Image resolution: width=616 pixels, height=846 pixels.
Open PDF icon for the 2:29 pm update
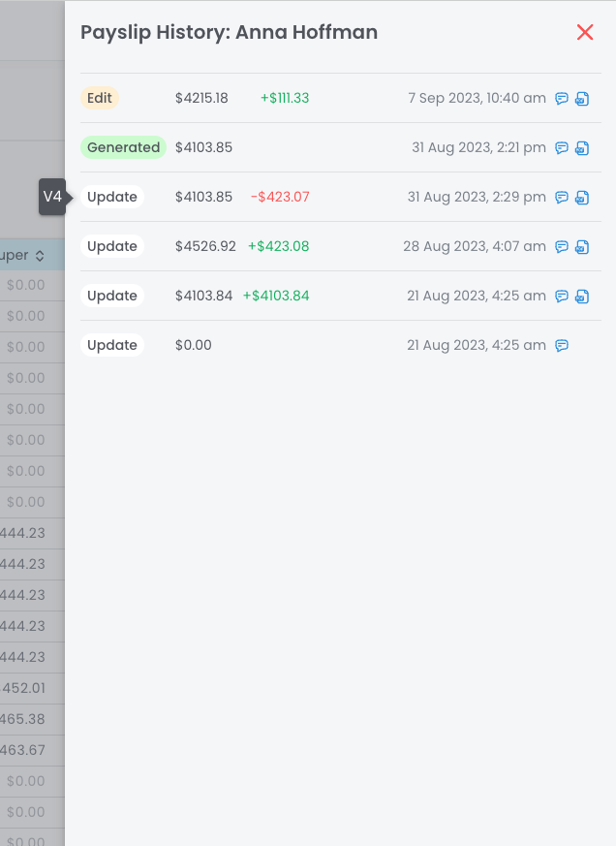pyautogui.click(x=582, y=198)
